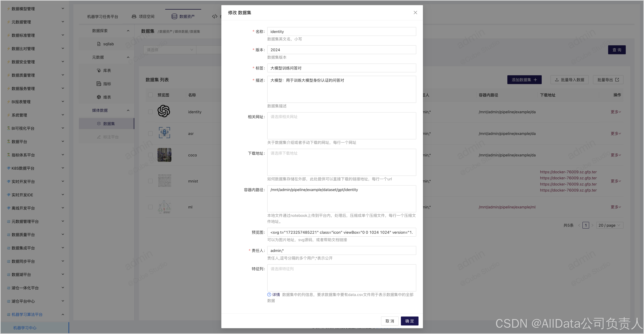
Task: Click the 确定 button
Action: point(409,321)
